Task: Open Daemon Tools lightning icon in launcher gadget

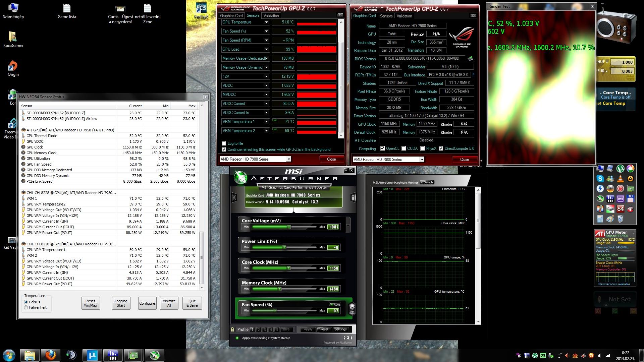Action: pyautogui.click(x=600, y=189)
